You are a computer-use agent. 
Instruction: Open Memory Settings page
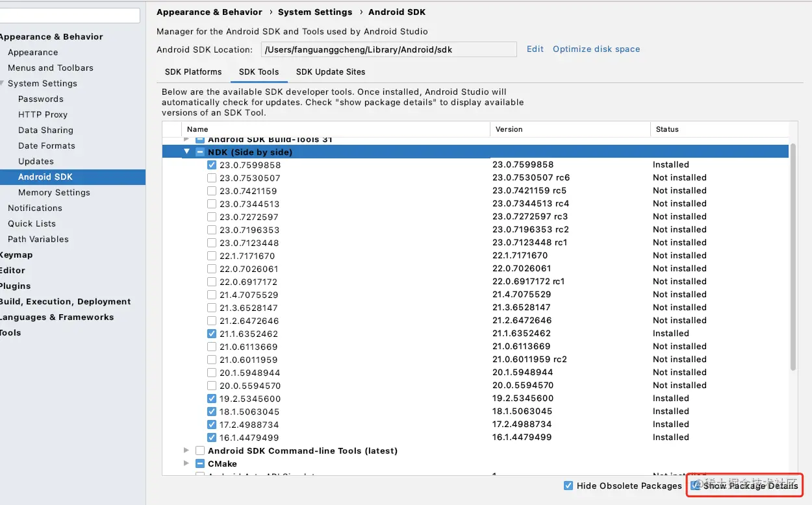tap(54, 193)
